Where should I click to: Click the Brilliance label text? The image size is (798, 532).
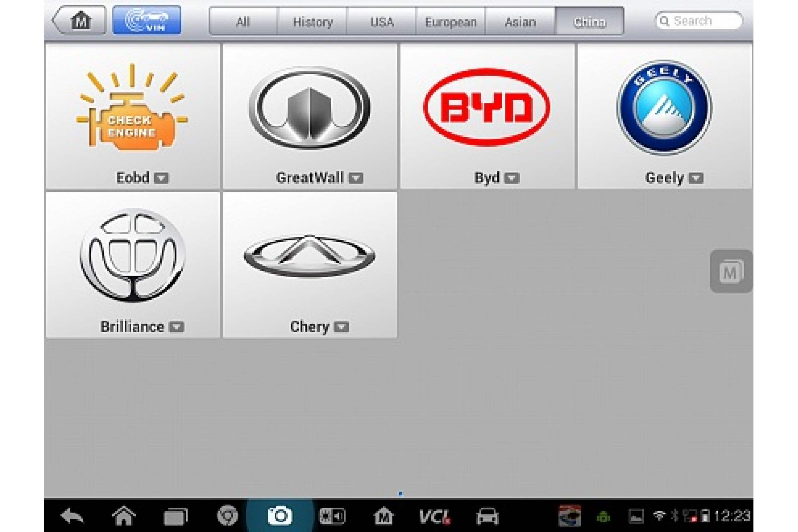pyautogui.click(x=132, y=327)
